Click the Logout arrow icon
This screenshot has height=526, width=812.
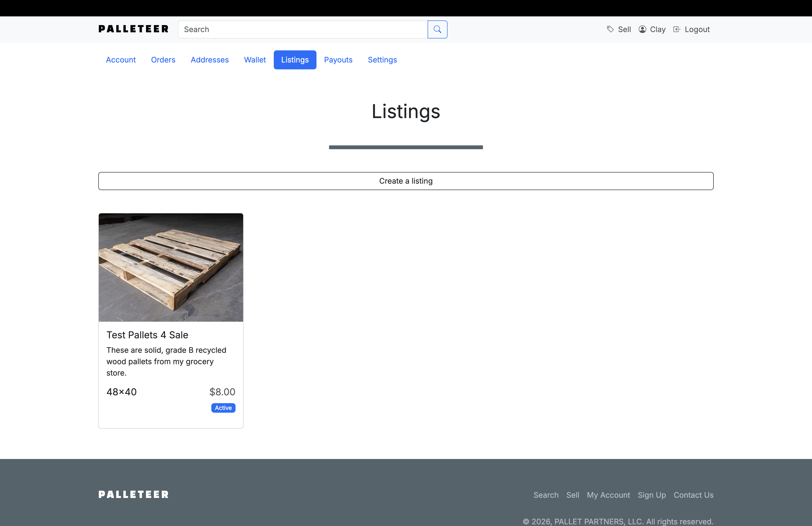click(x=677, y=29)
